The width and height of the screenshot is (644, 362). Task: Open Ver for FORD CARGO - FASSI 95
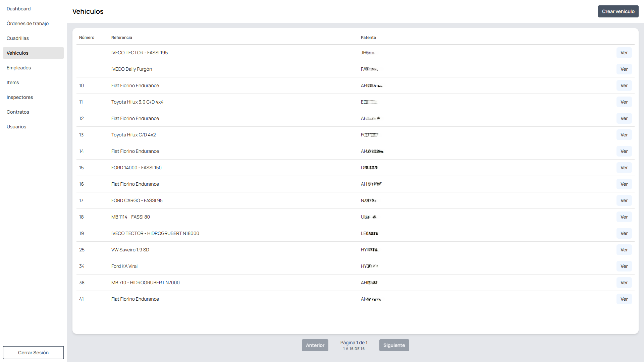(x=624, y=200)
